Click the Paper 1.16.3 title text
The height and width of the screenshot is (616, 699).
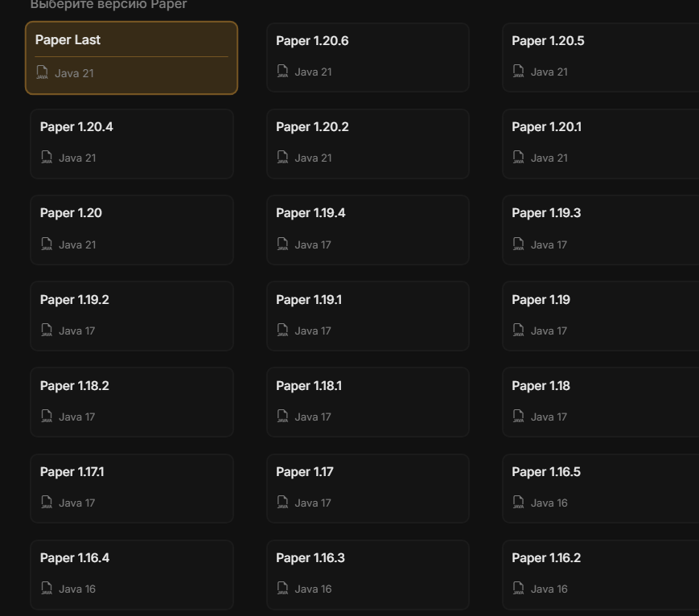310,558
